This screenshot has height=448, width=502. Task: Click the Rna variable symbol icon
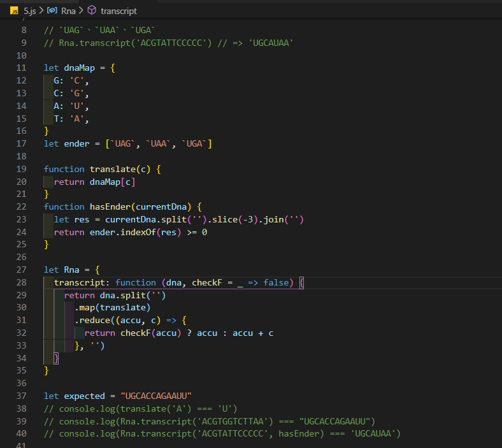coord(52,11)
